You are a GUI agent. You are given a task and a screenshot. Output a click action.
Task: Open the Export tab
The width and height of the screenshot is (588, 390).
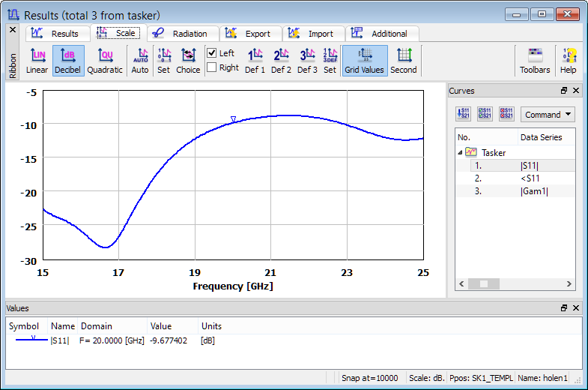(x=251, y=34)
